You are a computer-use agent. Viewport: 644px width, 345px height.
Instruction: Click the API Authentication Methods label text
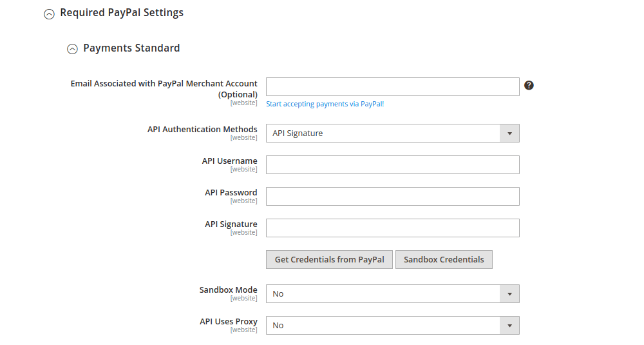(x=202, y=130)
